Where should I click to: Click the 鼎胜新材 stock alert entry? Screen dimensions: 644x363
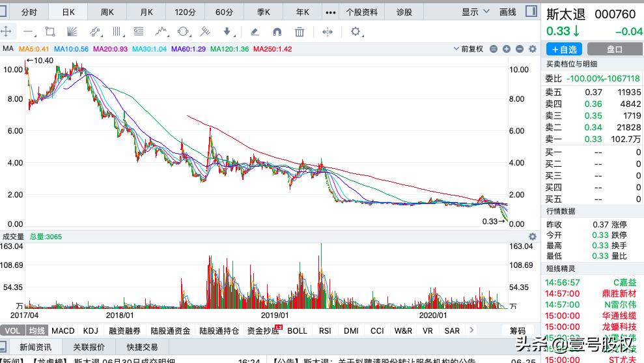point(619,293)
